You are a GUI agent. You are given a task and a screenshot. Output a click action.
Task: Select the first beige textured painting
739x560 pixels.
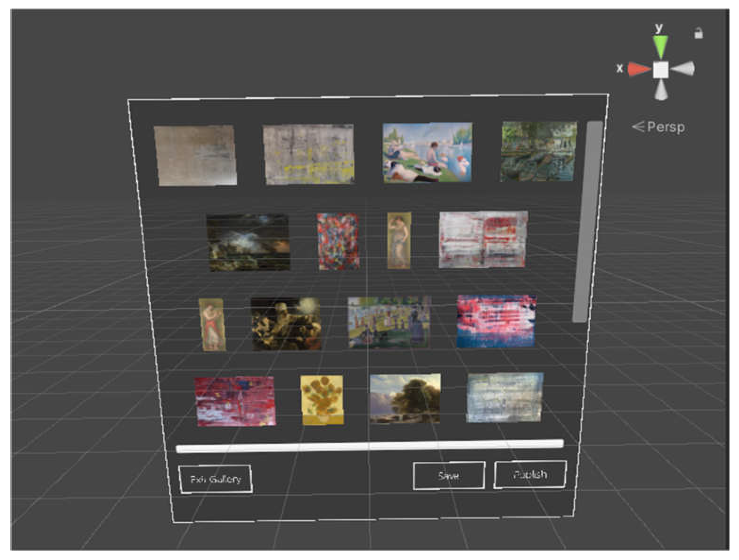[x=195, y=155]
